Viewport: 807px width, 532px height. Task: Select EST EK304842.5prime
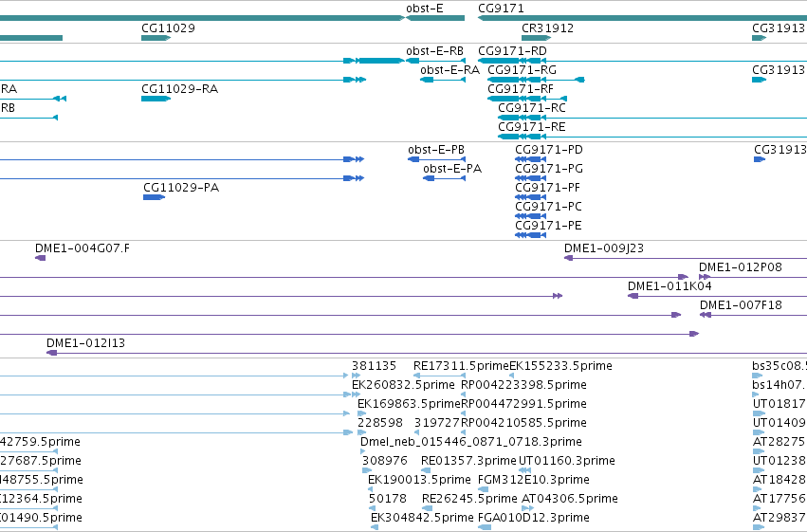(375, 527)
